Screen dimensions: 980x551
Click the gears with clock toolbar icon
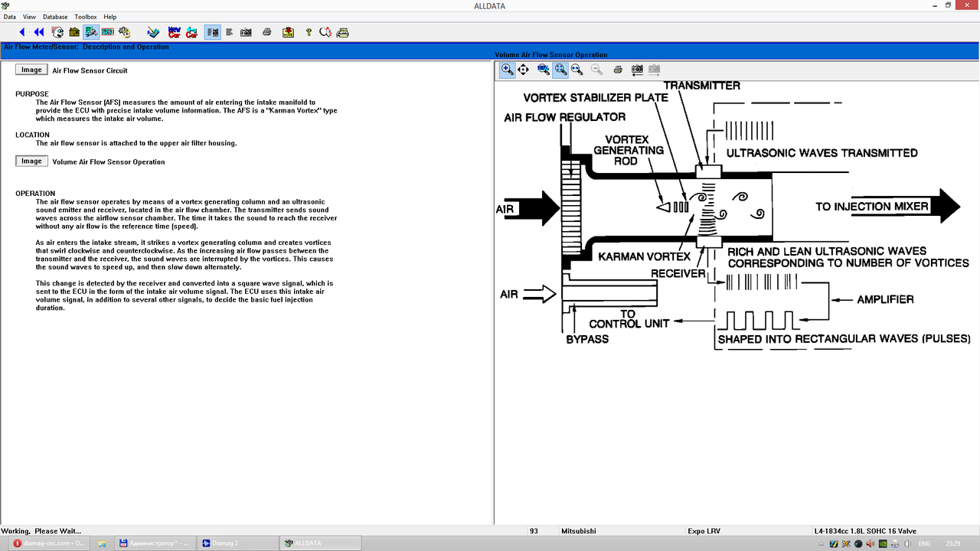pos(125,32)
